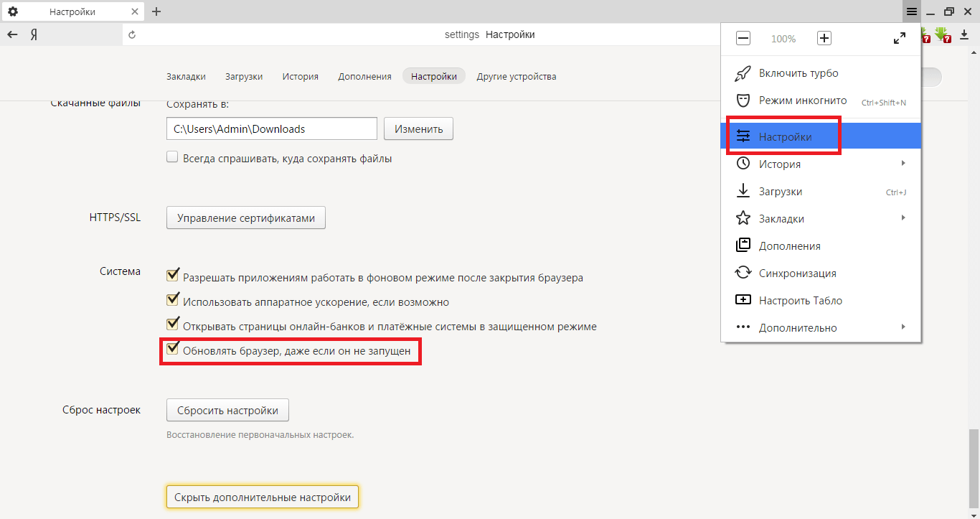Click the download arrow icon beside Загрузки in menu
Viewport: 980px width, 519px height.
click(743, 191)
